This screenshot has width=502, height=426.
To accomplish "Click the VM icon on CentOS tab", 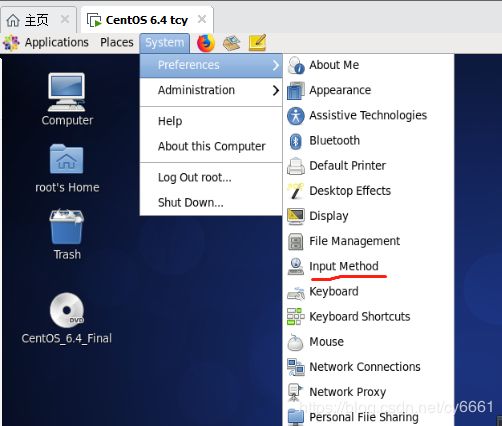I will point(94,20).
